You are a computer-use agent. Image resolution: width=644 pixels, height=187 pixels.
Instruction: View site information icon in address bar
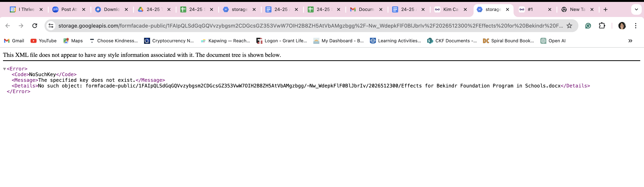pyautogui.click(x=51, y=25)
